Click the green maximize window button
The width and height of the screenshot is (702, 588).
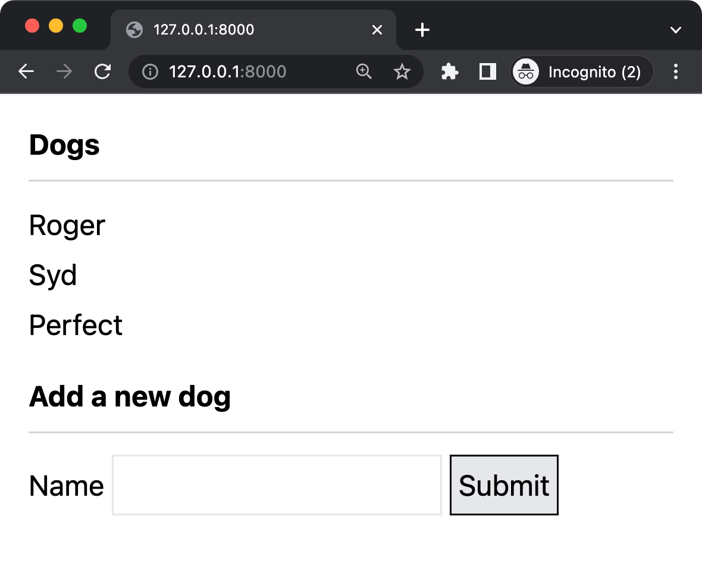coord(80,26)
